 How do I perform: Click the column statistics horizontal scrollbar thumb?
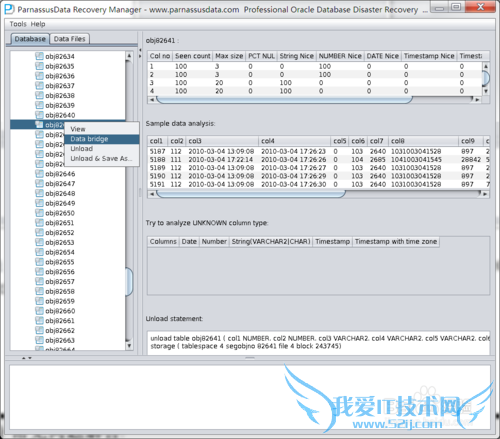(x=284, y=99)
